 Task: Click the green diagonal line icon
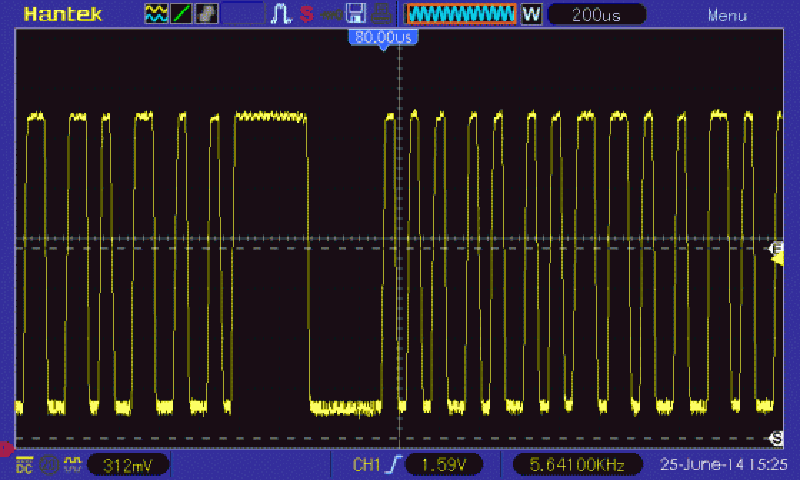(x=182, y=14)
